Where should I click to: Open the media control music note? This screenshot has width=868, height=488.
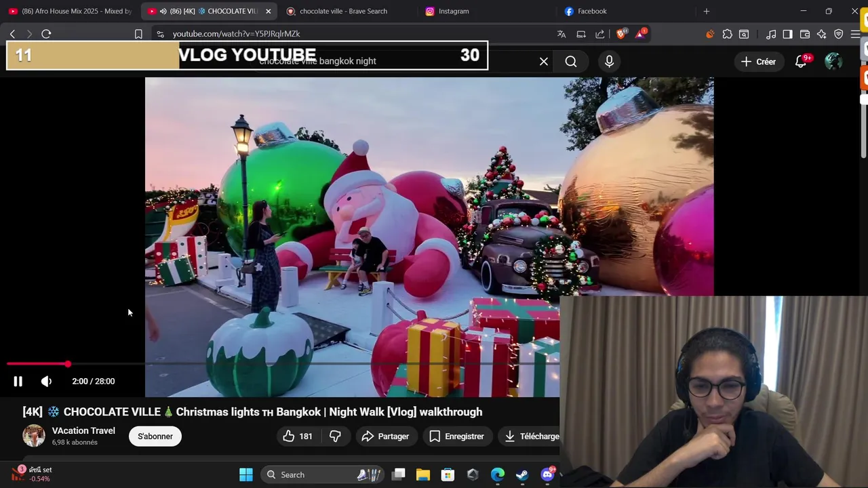point(771,34)
